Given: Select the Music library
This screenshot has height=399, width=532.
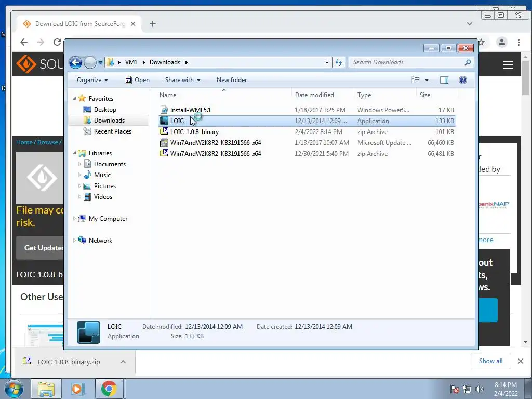Looking at the screenshot, I should click(x=102, y=175).
